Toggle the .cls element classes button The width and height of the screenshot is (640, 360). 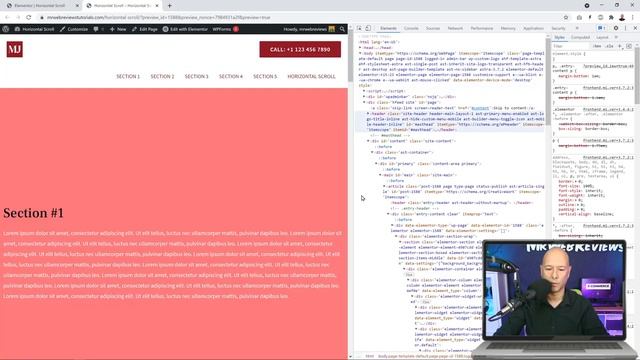click(609, 46)
